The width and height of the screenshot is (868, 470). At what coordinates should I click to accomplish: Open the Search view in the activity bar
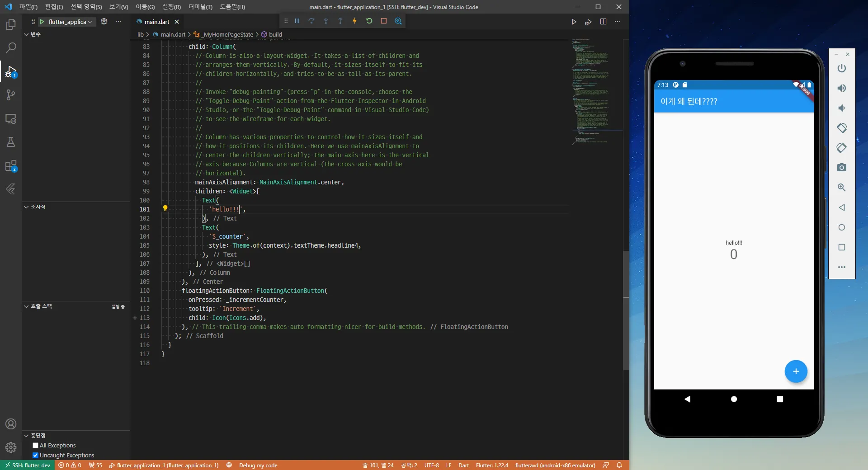coord(11,47)
